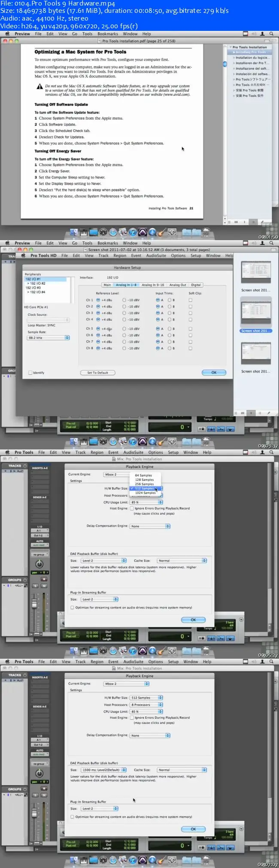Image resolution: width=279 pixels, height=868 pixels.
Task: Click GROUPS header round icon in 00:07:07 frame
Action: [25, 789]
